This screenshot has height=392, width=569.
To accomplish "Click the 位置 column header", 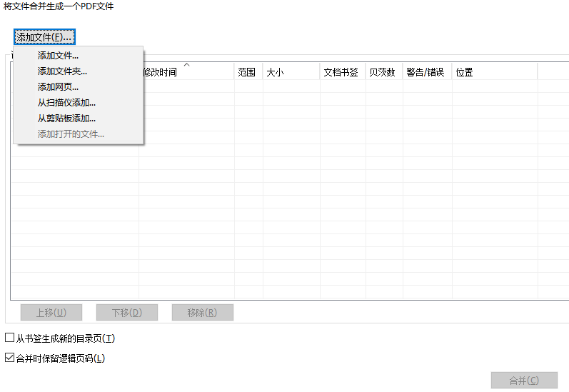I will coord(495,72).
